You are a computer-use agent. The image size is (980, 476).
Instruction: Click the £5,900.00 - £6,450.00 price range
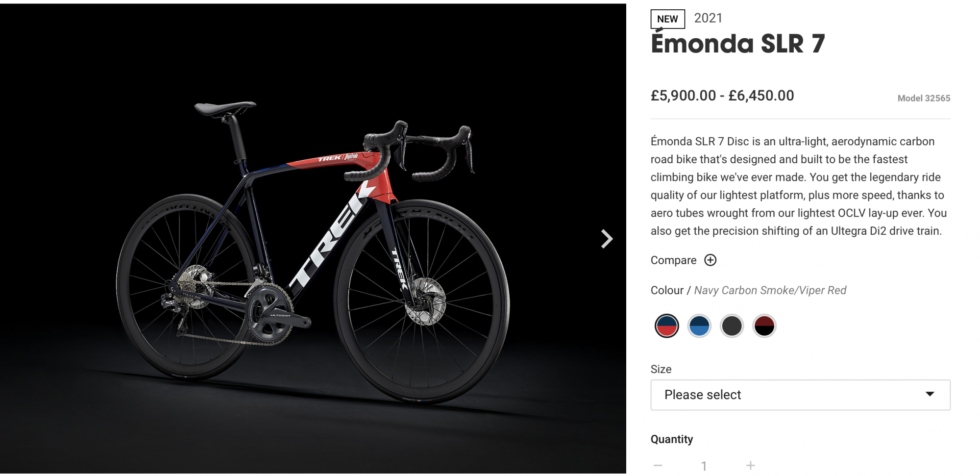[722, 96]
